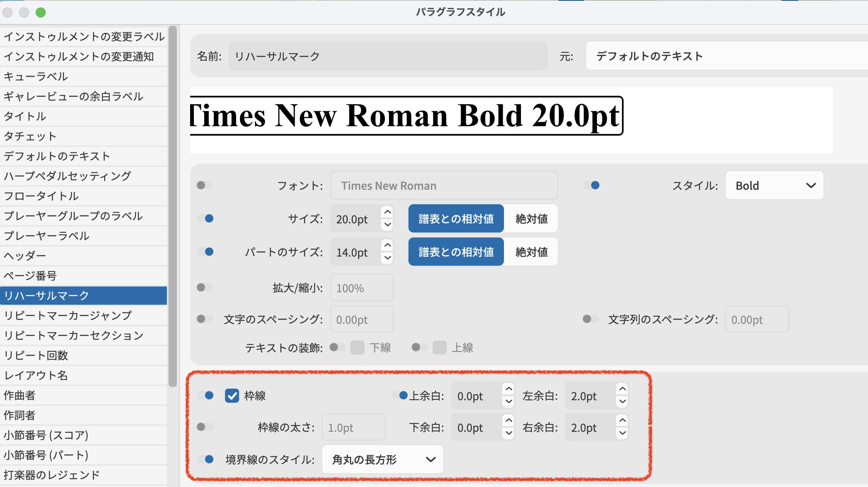Toggle the 枠線の太さ override switch
The image size is (868, 487).
(x=205, y=427)
